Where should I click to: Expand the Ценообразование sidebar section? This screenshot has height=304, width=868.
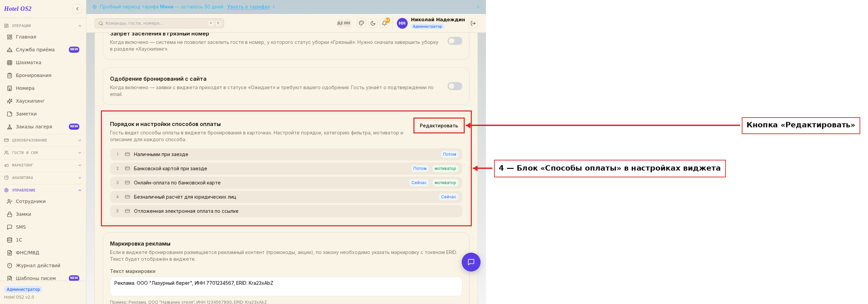43,140
